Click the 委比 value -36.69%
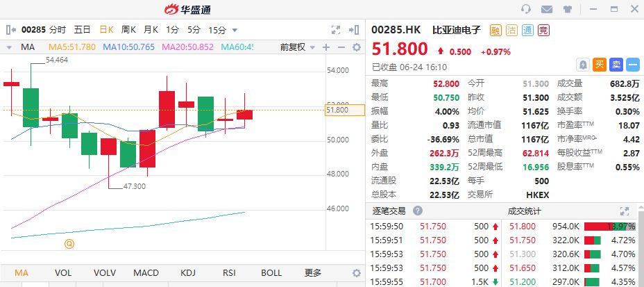The height and width of the screenshot is (287, 644). 443,140
